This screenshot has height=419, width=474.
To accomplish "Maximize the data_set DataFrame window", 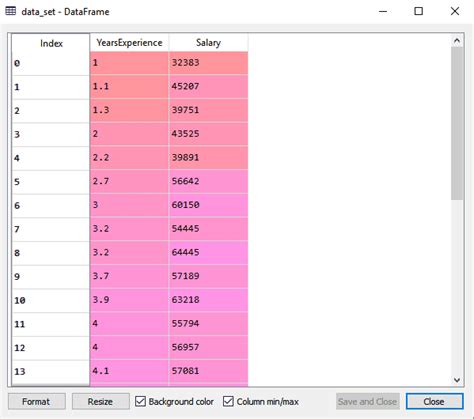I will click(419, 11).
